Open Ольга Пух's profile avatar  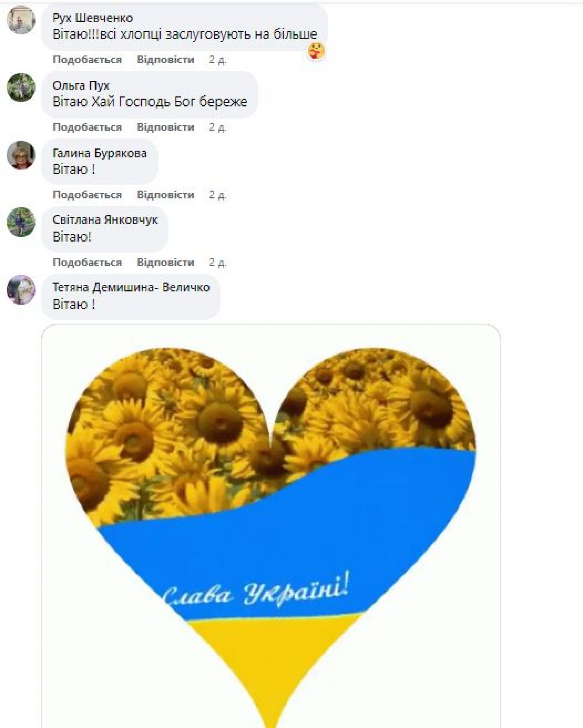pyautogui.click(x=21, y=87)
